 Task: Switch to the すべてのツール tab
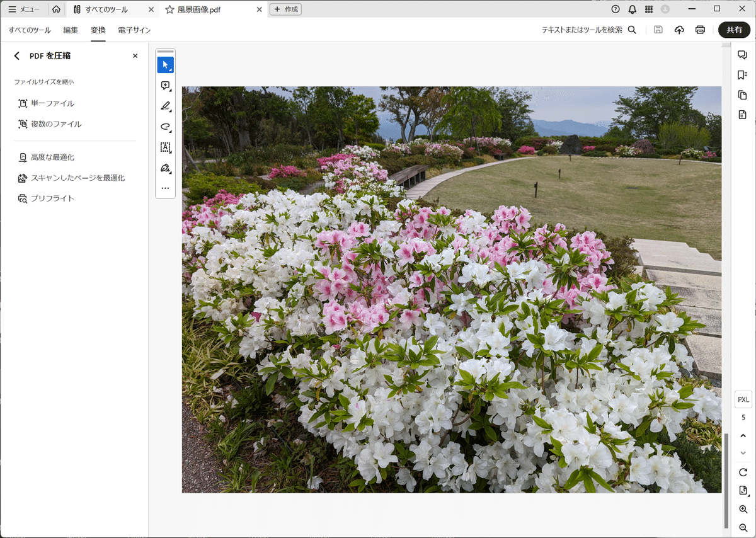106,9
